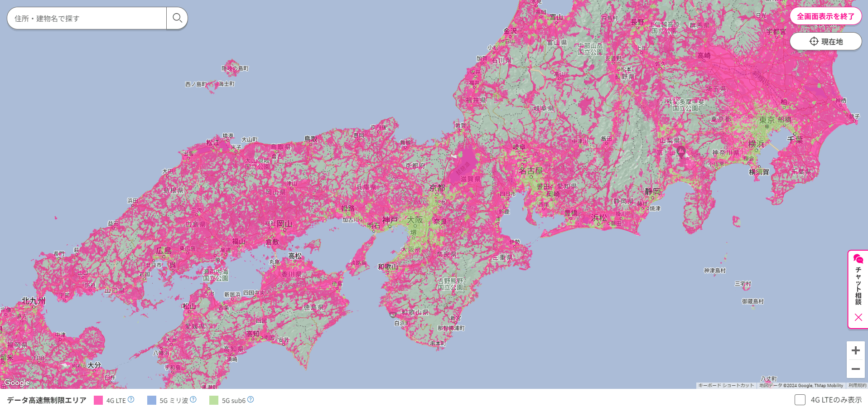
Task: Click the 宇都宮 city label
Action: coord(776,31)
